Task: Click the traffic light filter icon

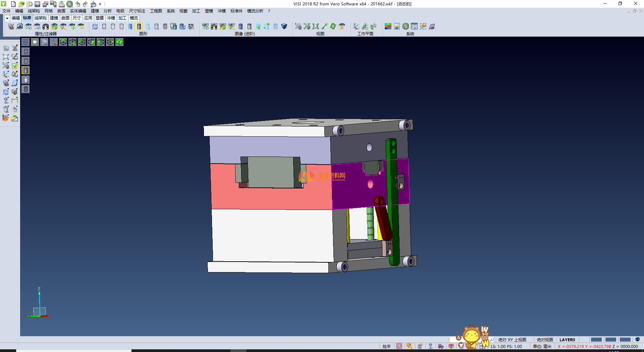Action: [46, 27]
